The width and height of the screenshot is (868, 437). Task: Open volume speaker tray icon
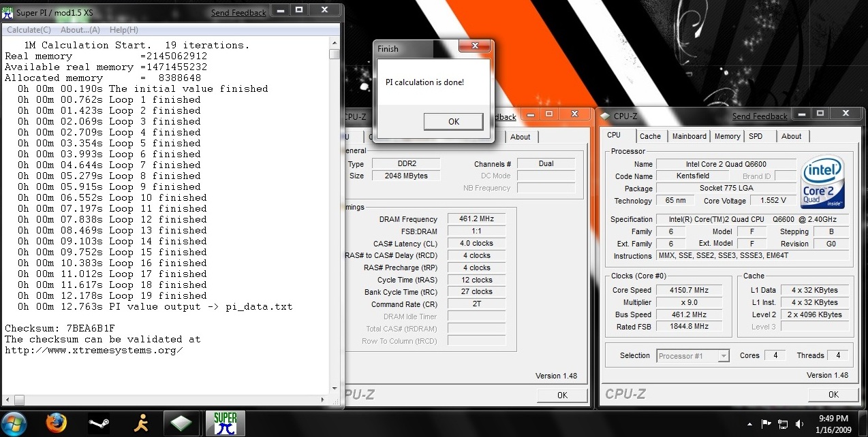tap(800, 424)
